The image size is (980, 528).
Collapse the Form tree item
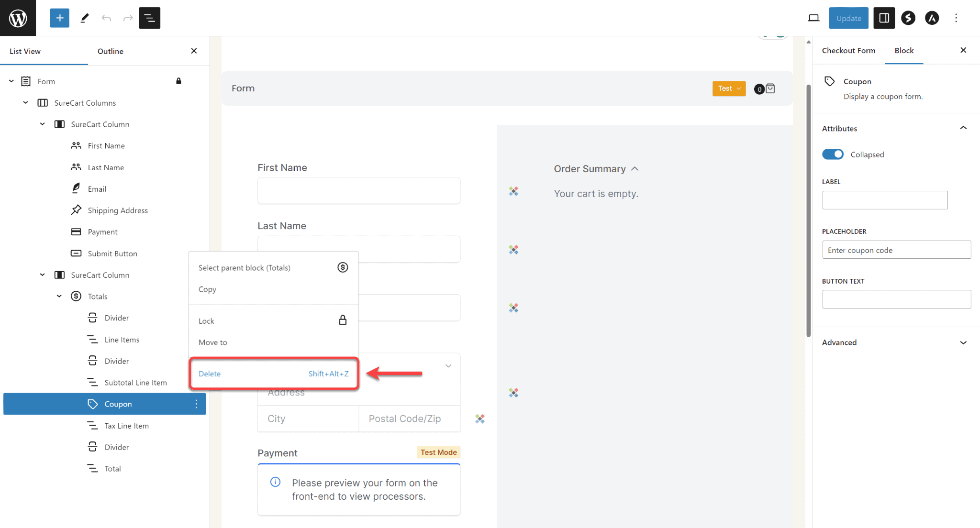11,81
